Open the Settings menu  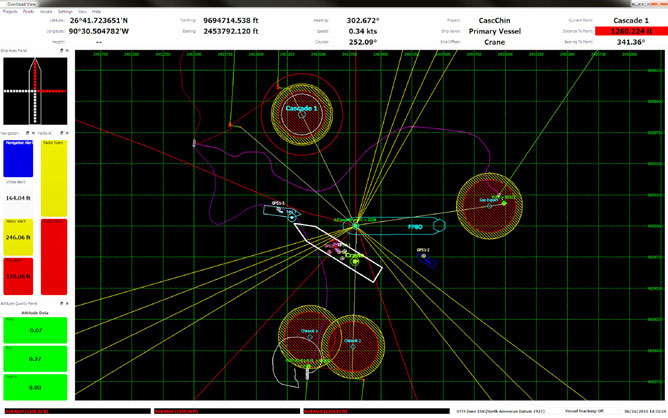click(x=64, y=10)
